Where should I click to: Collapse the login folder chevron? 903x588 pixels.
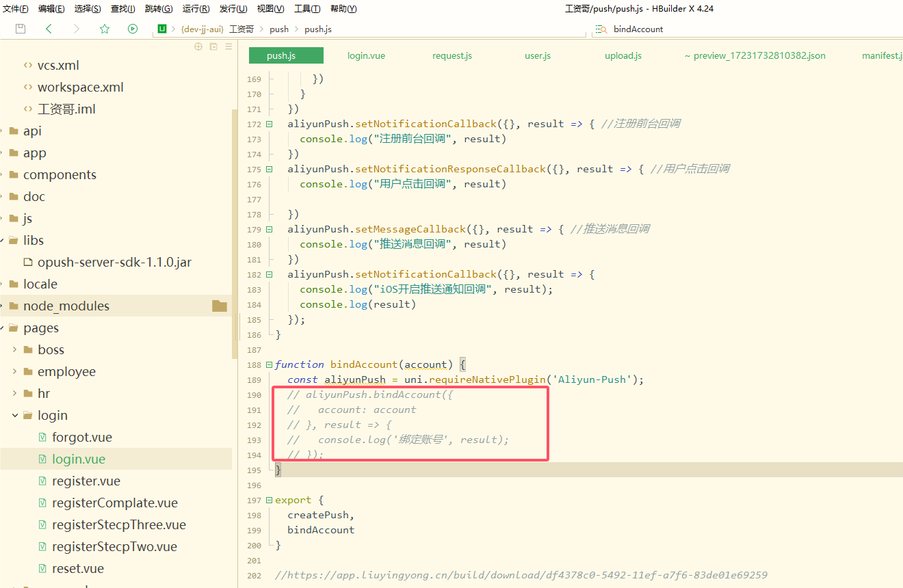point(14,416)
